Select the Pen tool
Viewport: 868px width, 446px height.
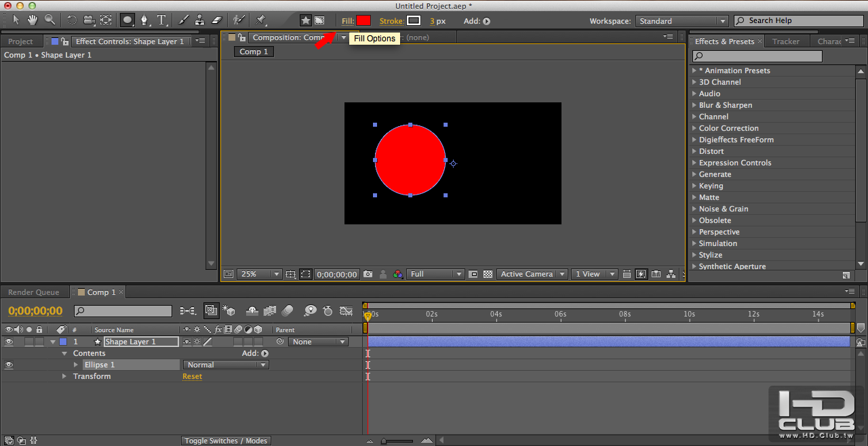click(x=144, y=20)
